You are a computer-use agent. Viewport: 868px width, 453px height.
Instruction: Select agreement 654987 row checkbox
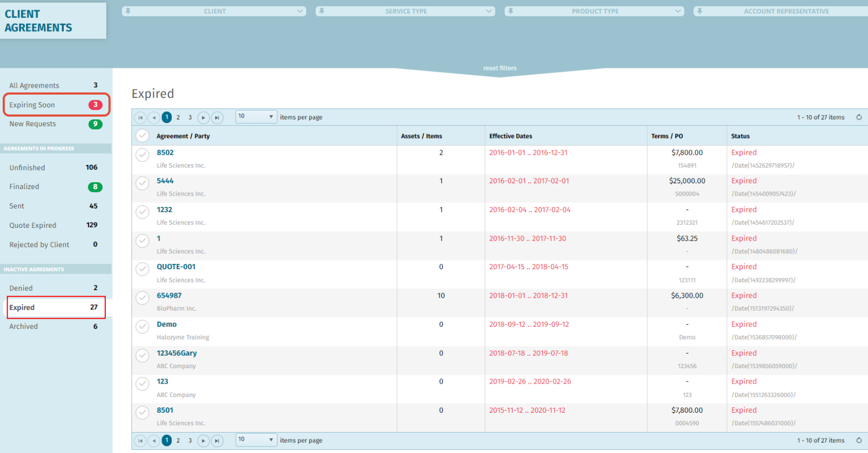coord(142,298)
